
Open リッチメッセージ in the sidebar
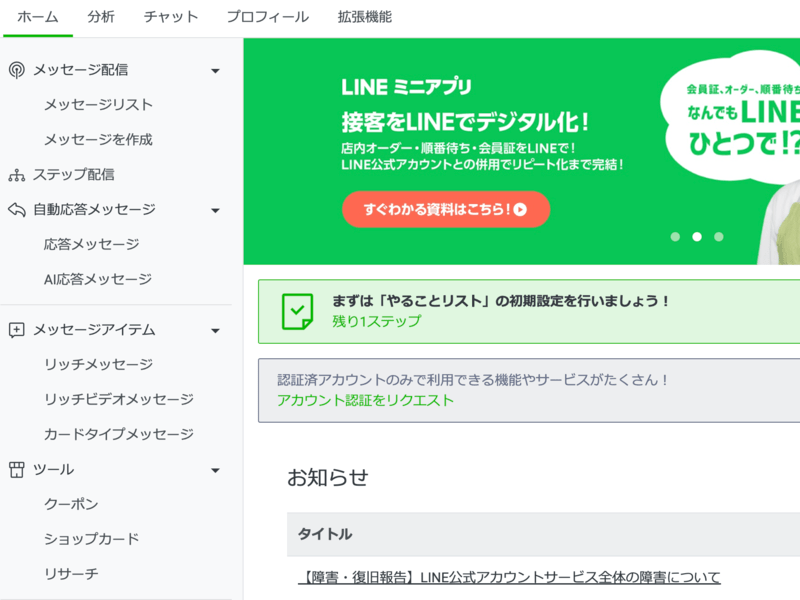coord(98,364)
